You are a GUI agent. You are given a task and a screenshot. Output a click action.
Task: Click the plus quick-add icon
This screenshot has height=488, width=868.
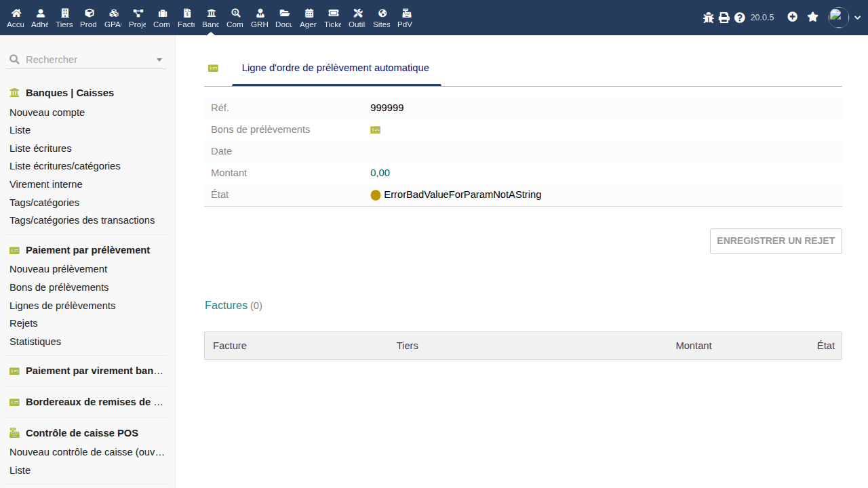pyautogui.click(x=793, y=17)
